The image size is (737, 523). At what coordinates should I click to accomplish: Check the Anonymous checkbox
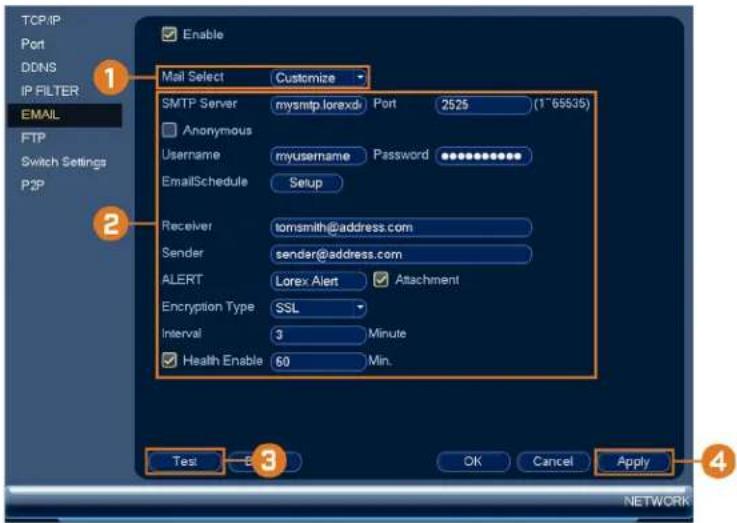point(169,130)
